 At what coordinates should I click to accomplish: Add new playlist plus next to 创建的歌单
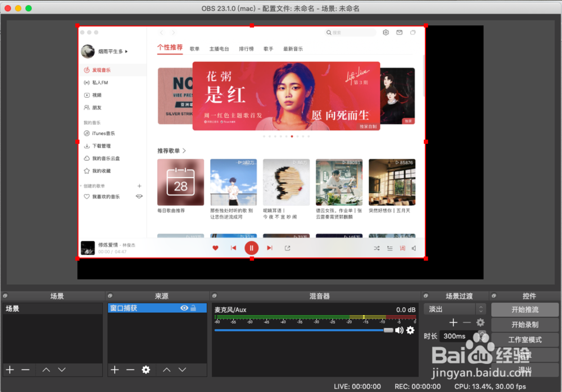click(x=139, y=186)
